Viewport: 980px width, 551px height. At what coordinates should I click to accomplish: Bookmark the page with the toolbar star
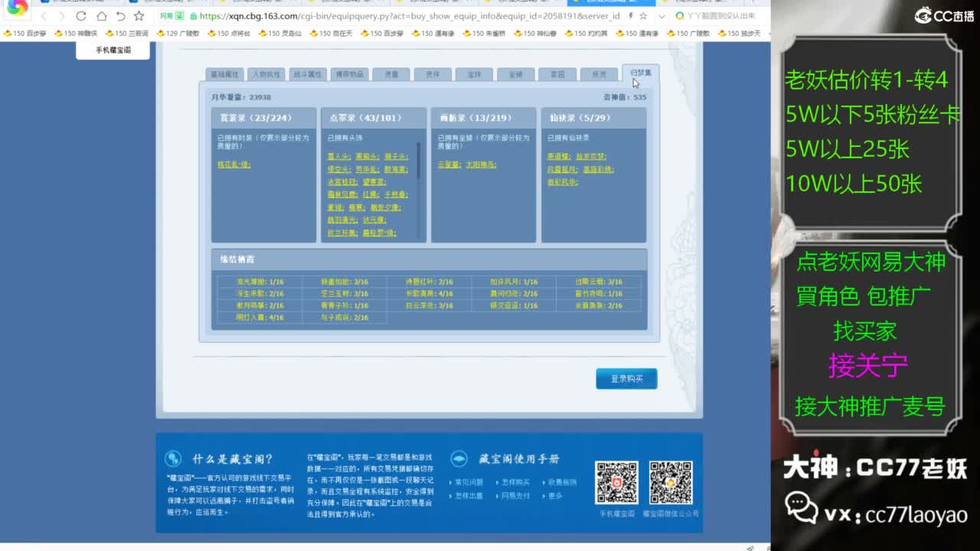(x=139, y=16)
